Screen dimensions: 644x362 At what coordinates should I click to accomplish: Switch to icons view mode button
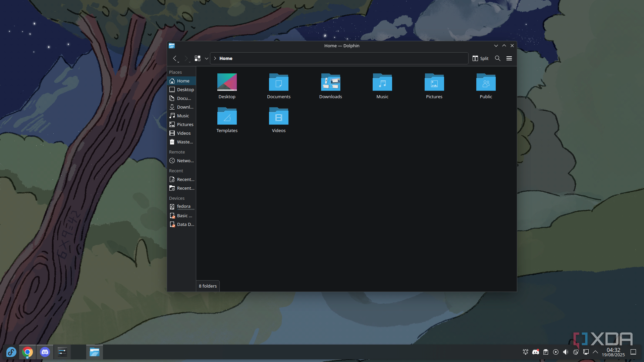point(198,58)
